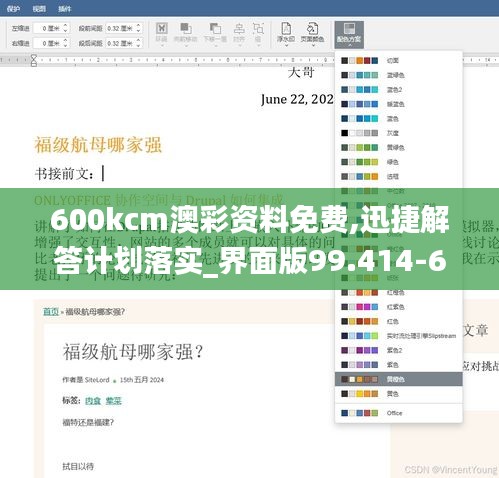499x478 pixels.
Task: Open the 保护 (Protection) tab
Action: 13,9
